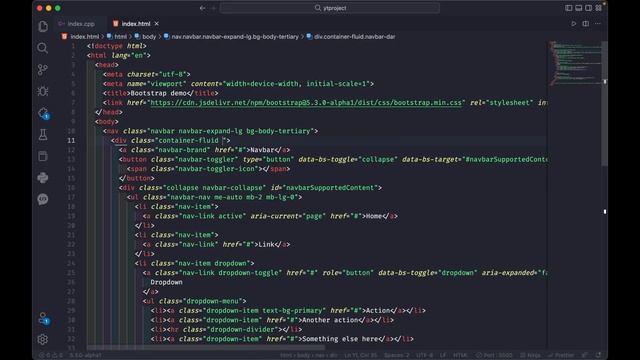Open the chat bubble view in activity bar
This screenshot has height=360, width=640.
coord(43,199)
